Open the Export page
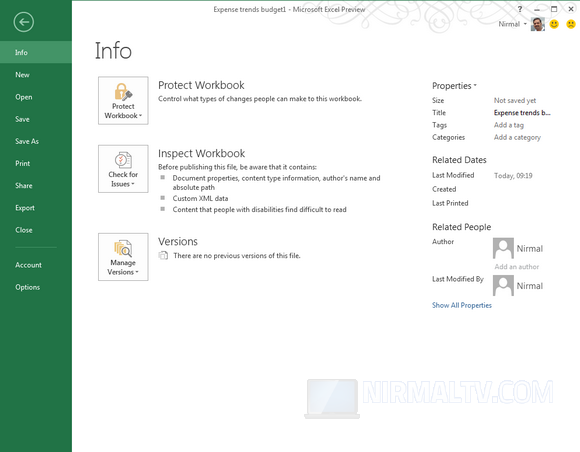The image size is (580, 452). tap(36, 208)
